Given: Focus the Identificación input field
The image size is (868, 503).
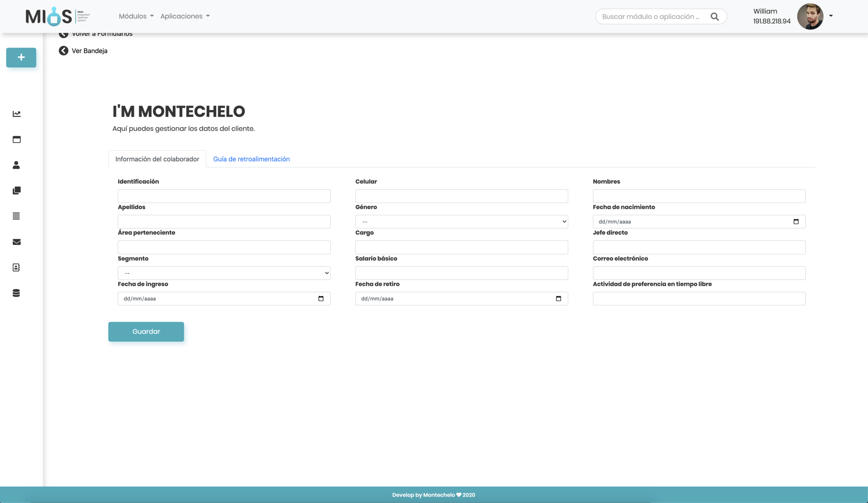Looking at the screenshot, I should point(224,196).
